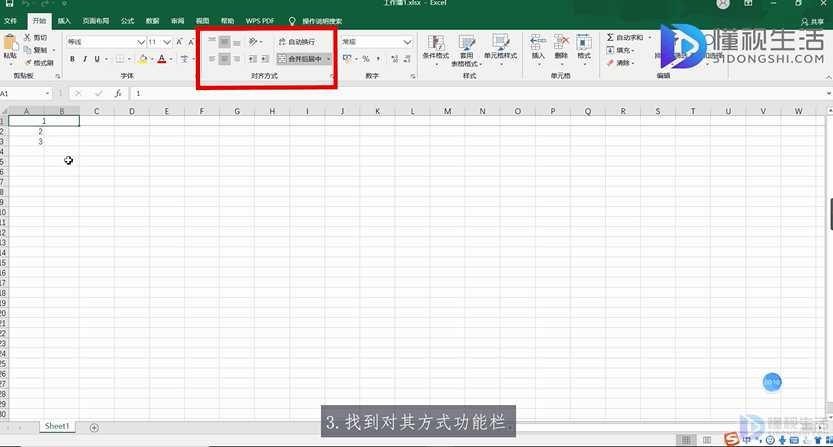Toggle Italic formatting
The width and height of the screenshot is (833, 447).
click(x=85, y=59)
